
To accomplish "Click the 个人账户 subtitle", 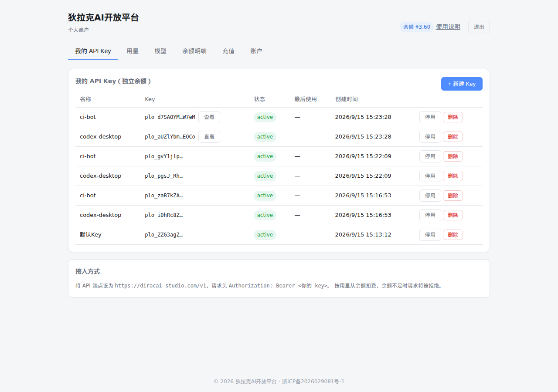I will point(78,30).
